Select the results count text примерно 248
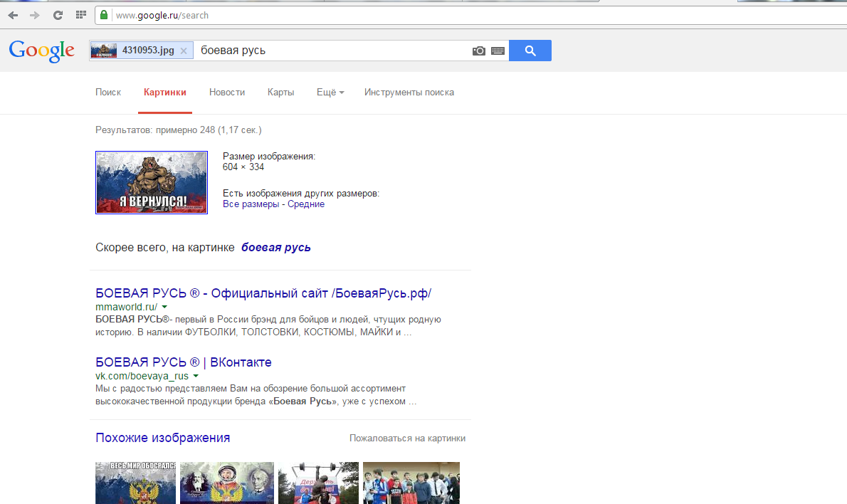847x504 pixels. [185, 130]
